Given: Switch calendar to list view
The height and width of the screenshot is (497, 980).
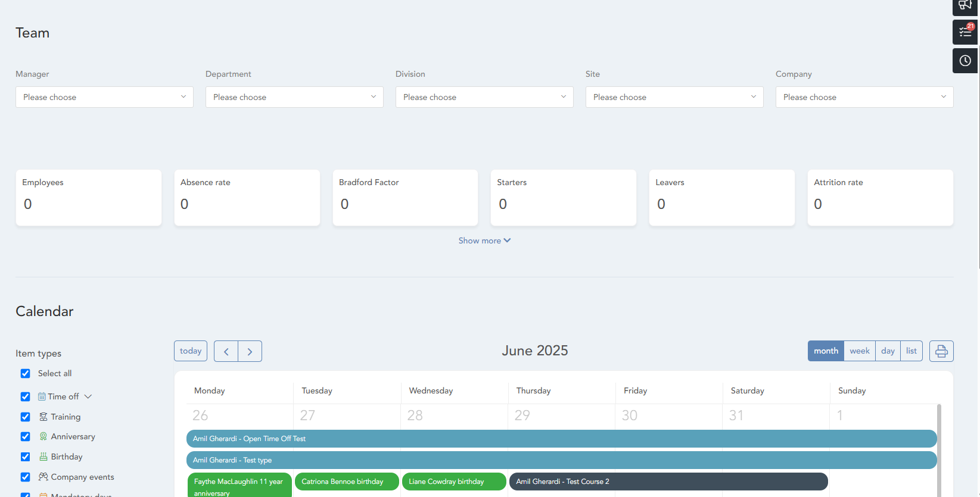Looking at the screenshot, I should [x=911, y=351].
